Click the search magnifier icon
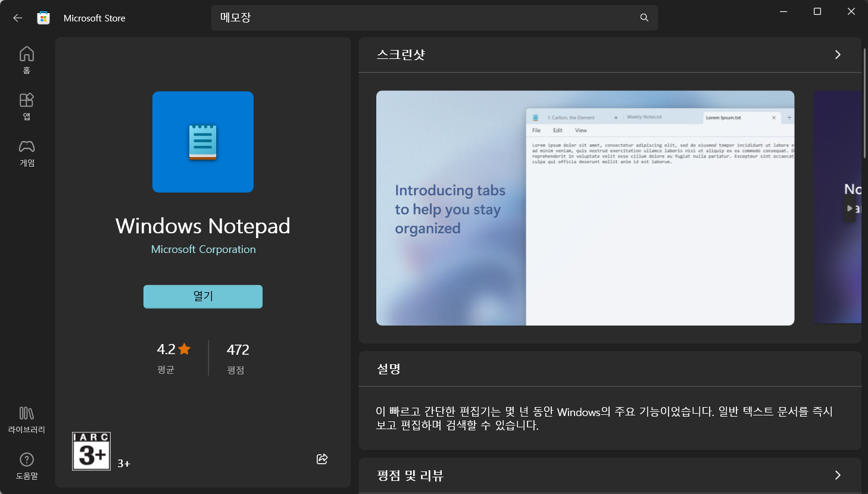Image resolution: width=868 pixels, height=494 pixels. 644,17
